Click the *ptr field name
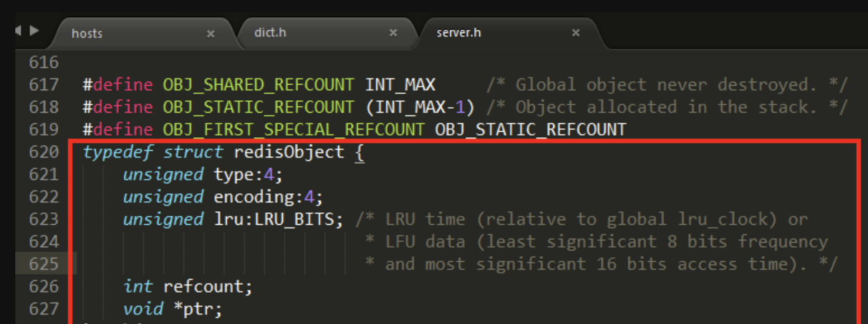 pos(198,309)
